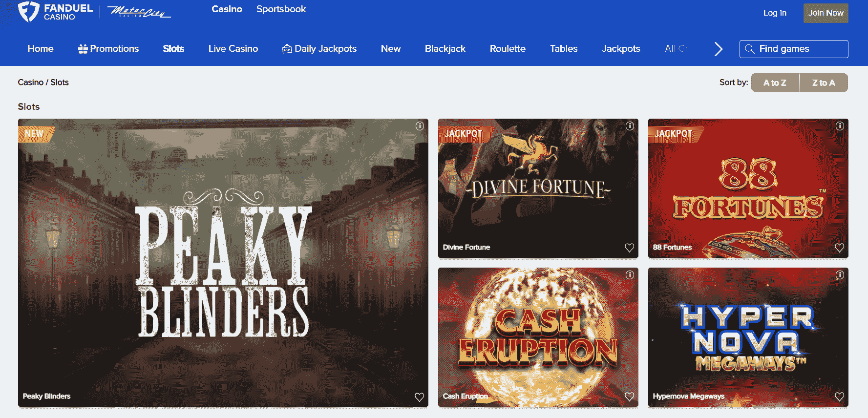Screen dimensions: 868x418
Task: Open Blackjack games section
Action: 445,49
